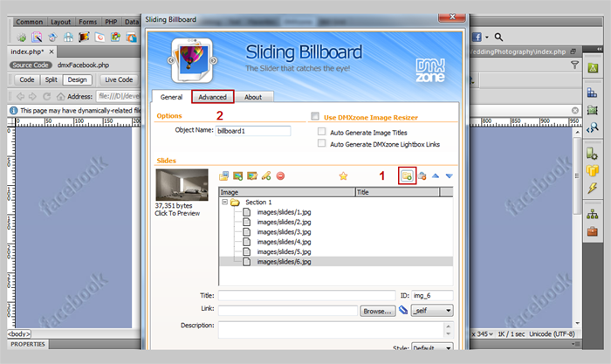Switch Dreamweaver to Code view
Viewport: 611px width, 364px height.
coord(27,80)
